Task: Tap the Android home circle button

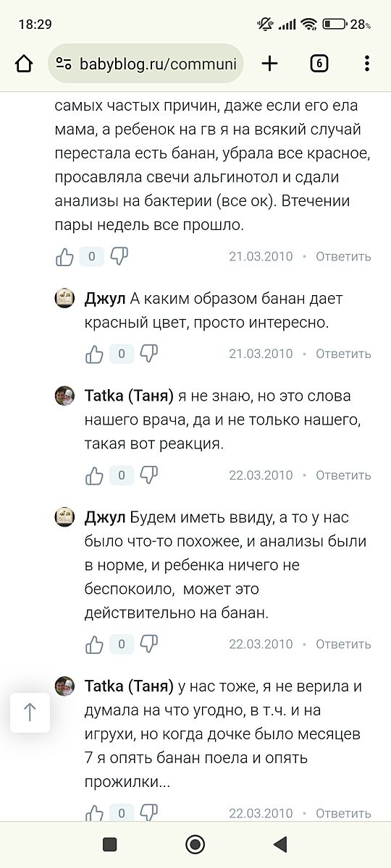Action: [195, 843]
